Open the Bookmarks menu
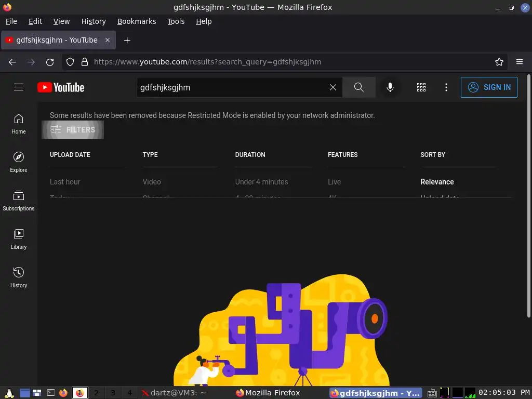532x399 pixels. [137, 21]
